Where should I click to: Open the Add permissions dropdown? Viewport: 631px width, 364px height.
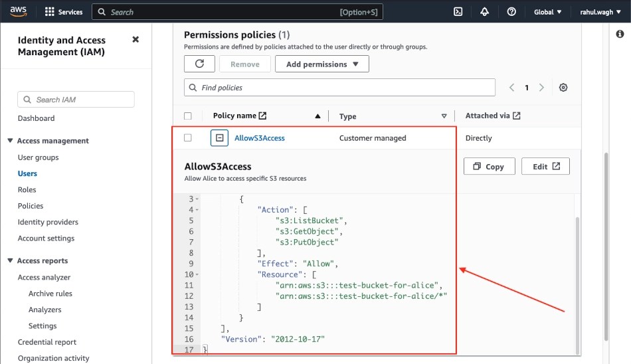point(322,64)
